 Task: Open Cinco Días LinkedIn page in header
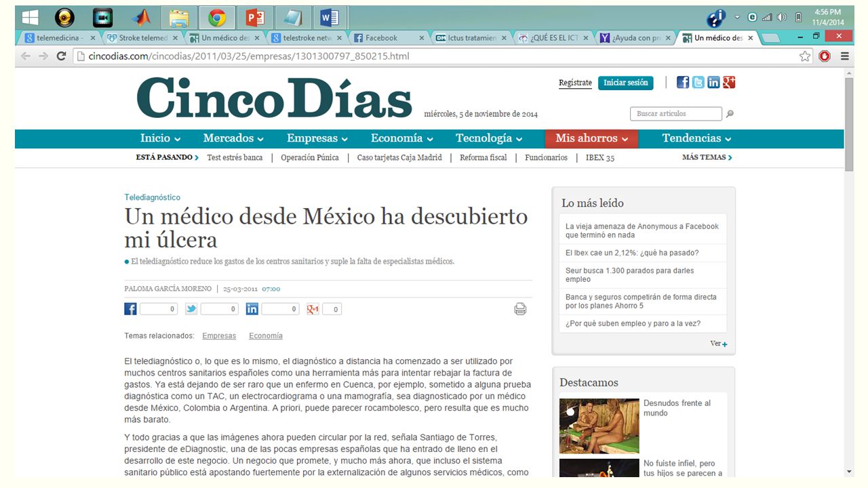713,82
